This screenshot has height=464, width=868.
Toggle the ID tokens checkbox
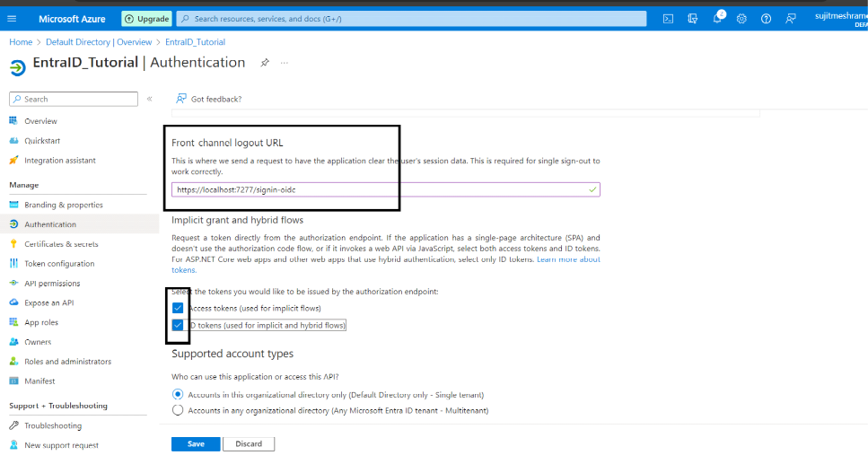point(178,325)
